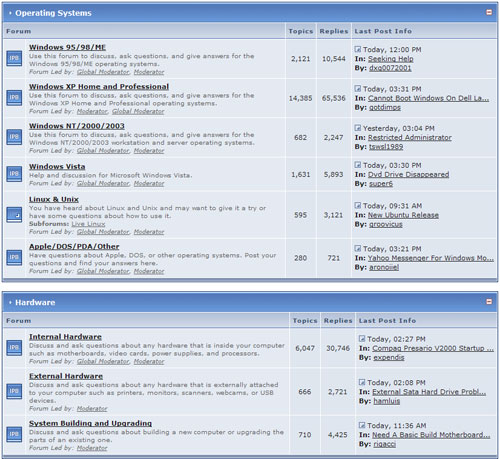
Task: Open the Dvd Drive Disappeared topic
Action: click(408, 174)
